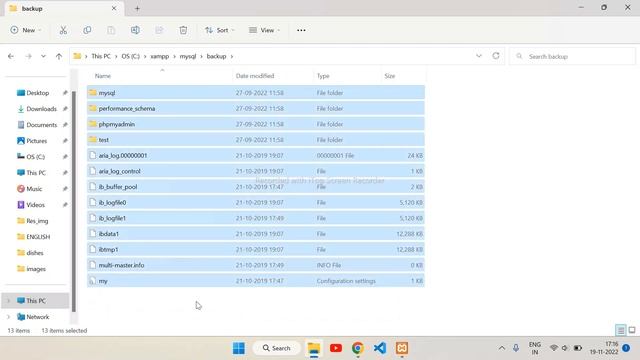Open a new tab with plus button
Viewport: 640px width, 360px height.
[x=137, y=8]
